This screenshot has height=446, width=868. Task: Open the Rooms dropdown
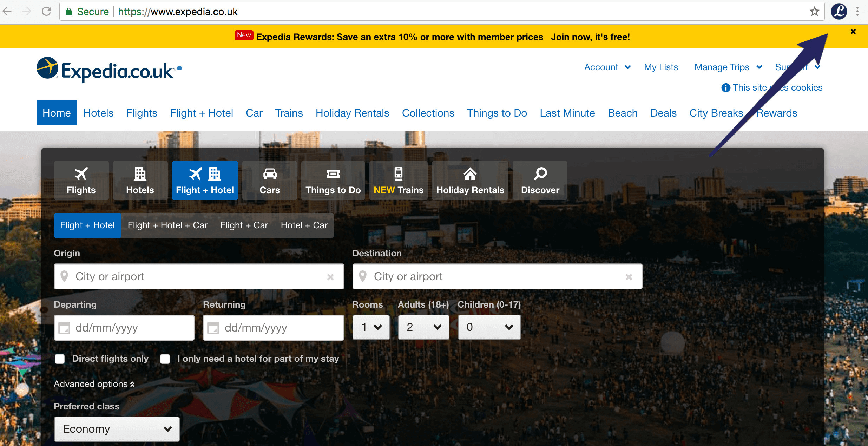tap(371, 327)
